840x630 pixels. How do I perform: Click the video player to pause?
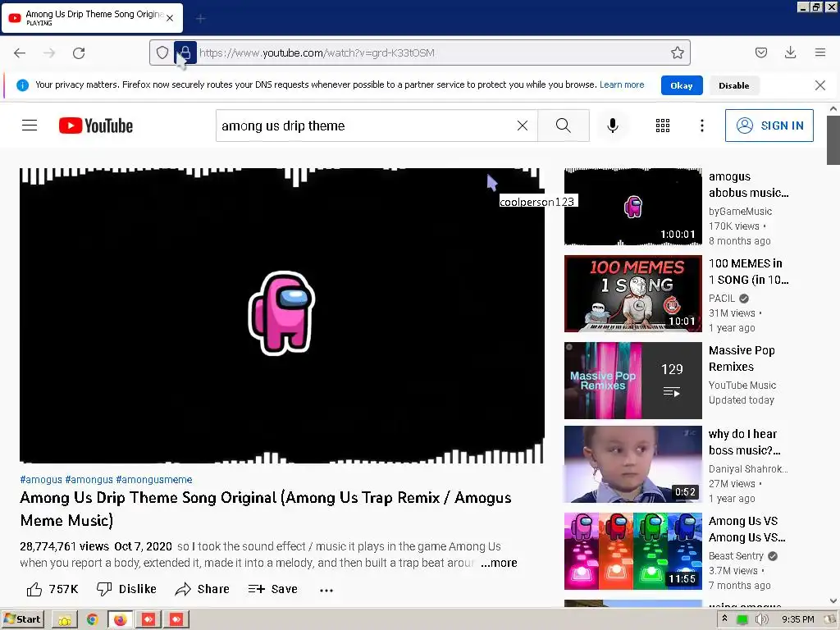point(282,316)
